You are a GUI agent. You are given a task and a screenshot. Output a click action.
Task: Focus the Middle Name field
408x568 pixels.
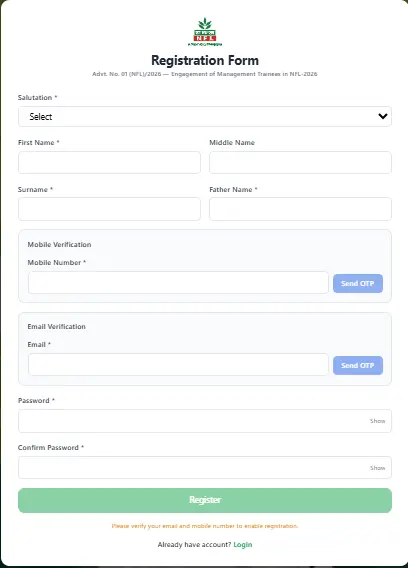pos(300,162)
